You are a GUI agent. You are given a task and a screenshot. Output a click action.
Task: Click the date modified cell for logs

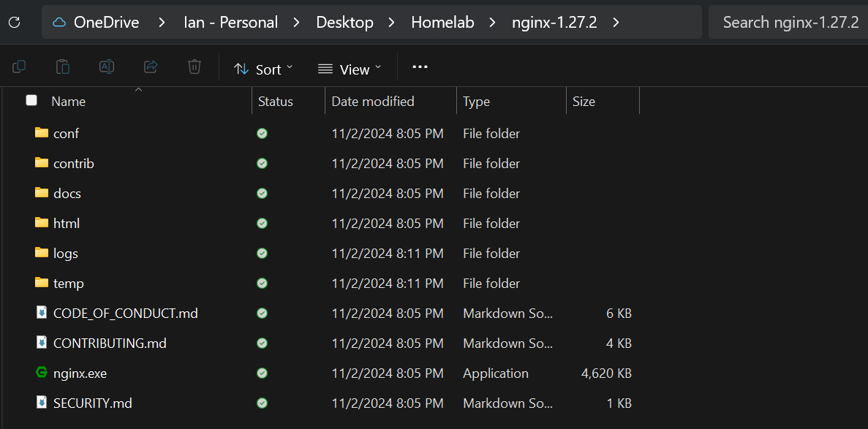(x=387, y=254)
